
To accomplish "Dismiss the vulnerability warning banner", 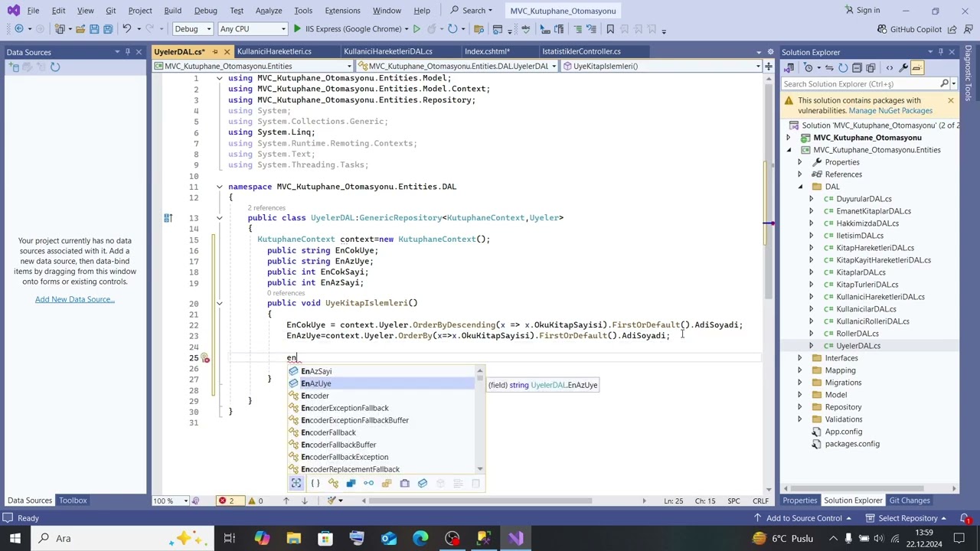I will 950,101.
